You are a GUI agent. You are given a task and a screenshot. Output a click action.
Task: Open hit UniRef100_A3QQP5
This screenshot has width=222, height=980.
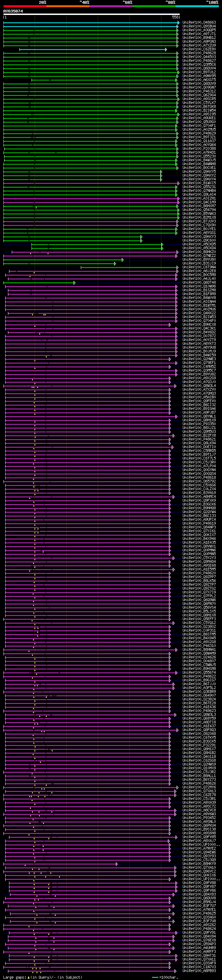199,30
